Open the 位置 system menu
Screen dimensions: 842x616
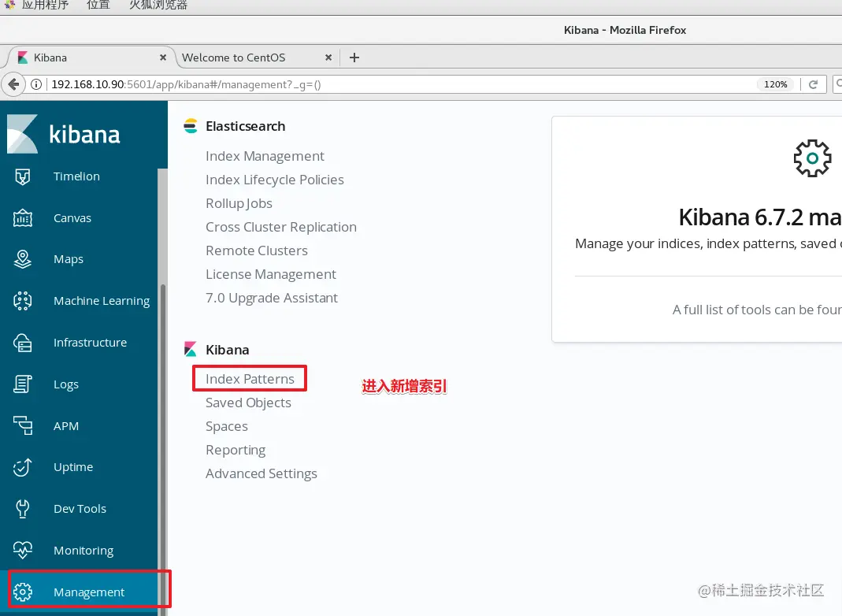98,5
